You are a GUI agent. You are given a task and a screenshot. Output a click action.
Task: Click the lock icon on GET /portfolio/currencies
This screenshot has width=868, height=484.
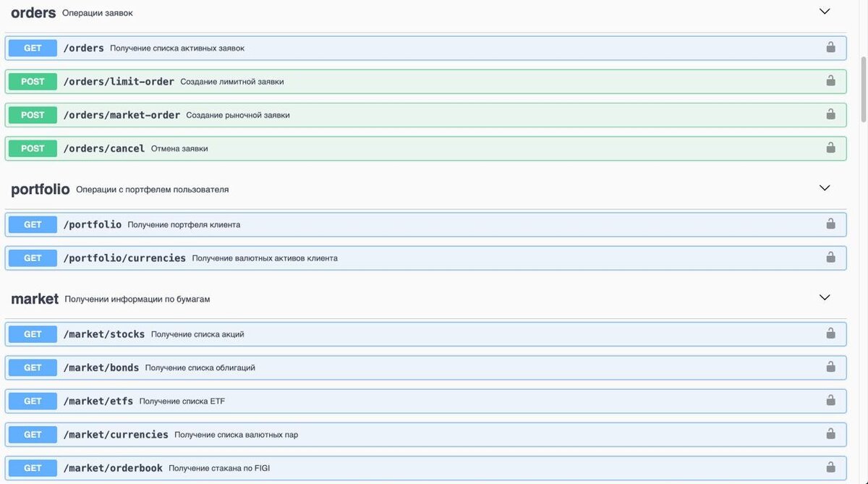pyautogui.click(x=830, y=258)
